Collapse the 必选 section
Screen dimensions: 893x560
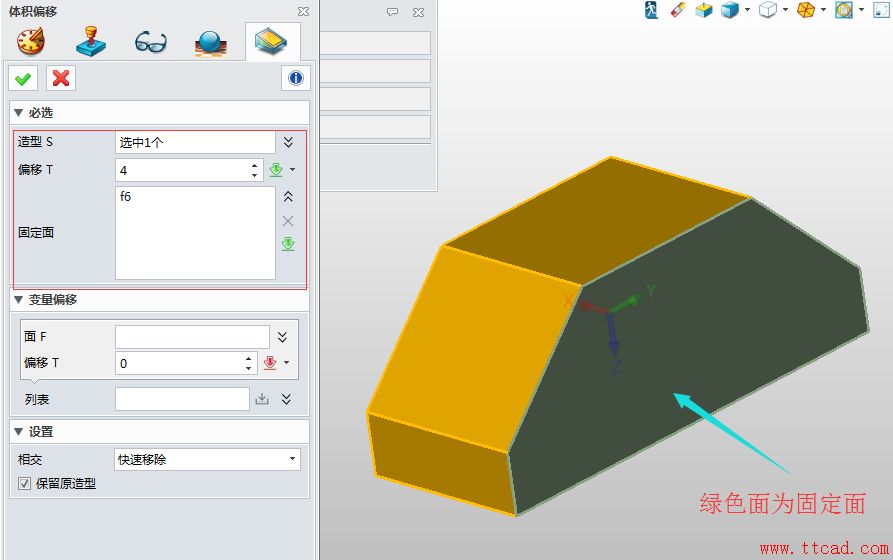tap(18, 113)
